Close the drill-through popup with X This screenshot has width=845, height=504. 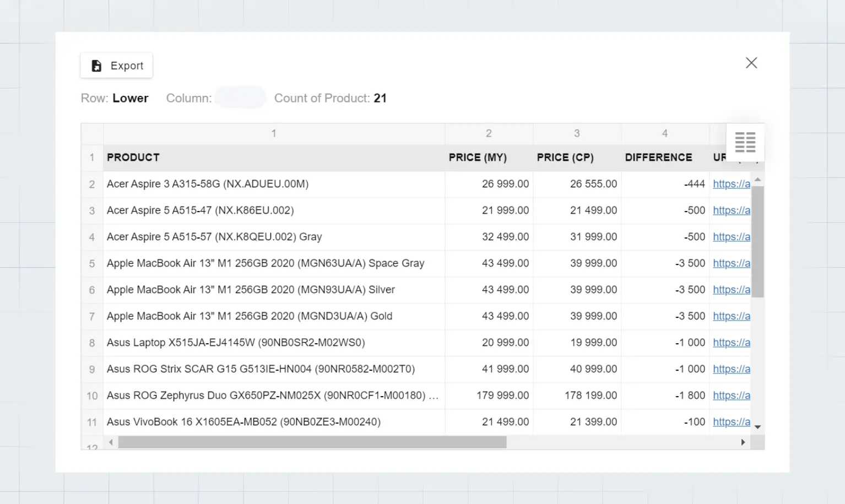(x=751, y=63)
